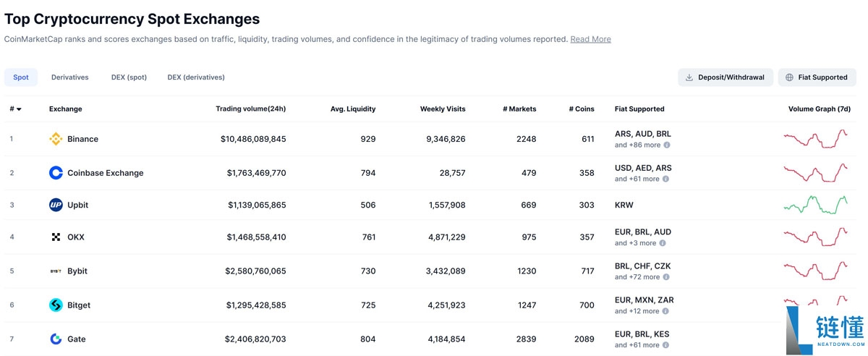Open the Bitget exchange link

coord(79,305)
